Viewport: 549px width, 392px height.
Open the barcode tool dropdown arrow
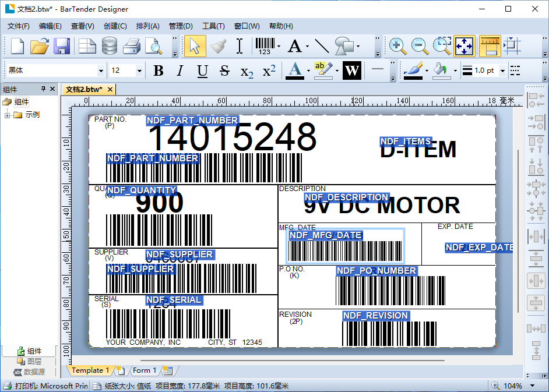(x=279, y=46)
